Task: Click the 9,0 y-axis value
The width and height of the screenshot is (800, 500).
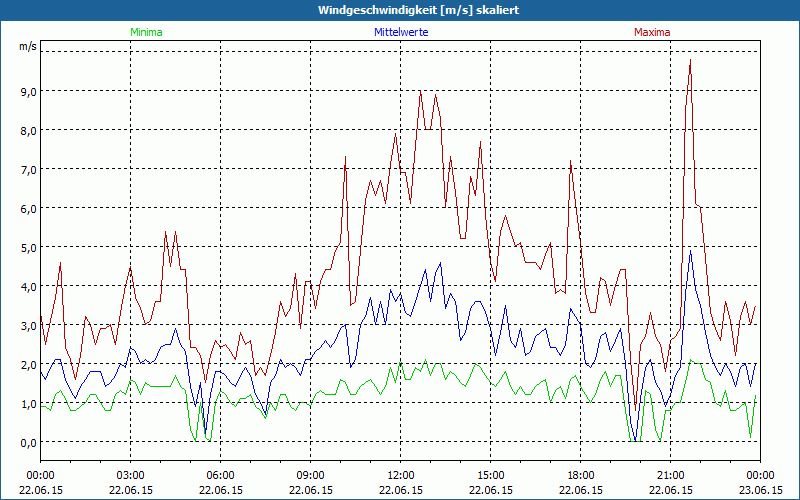Action: coord(29,92)
